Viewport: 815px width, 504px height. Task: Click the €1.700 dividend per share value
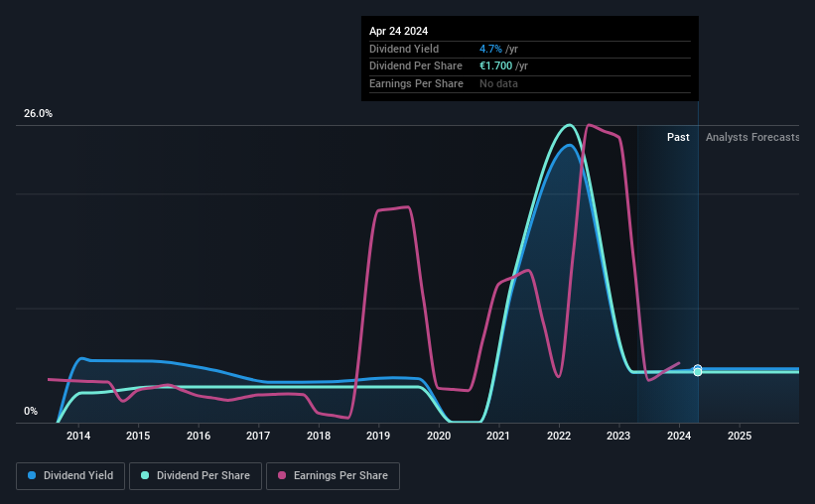pos(496,66)
